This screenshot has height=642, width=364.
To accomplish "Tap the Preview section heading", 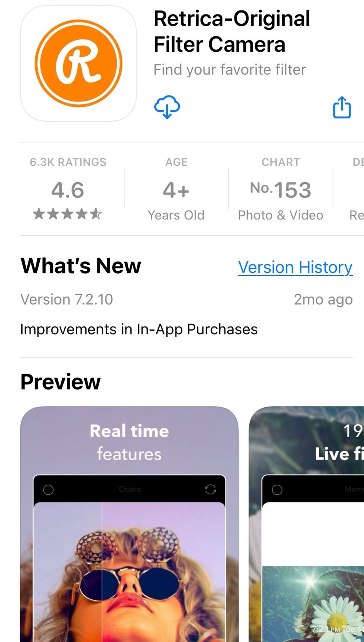I will point(61,382).
